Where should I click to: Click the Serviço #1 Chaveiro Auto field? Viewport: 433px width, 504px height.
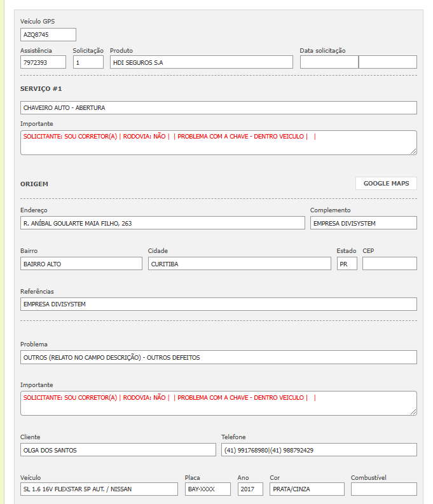(x=218, y=108)
